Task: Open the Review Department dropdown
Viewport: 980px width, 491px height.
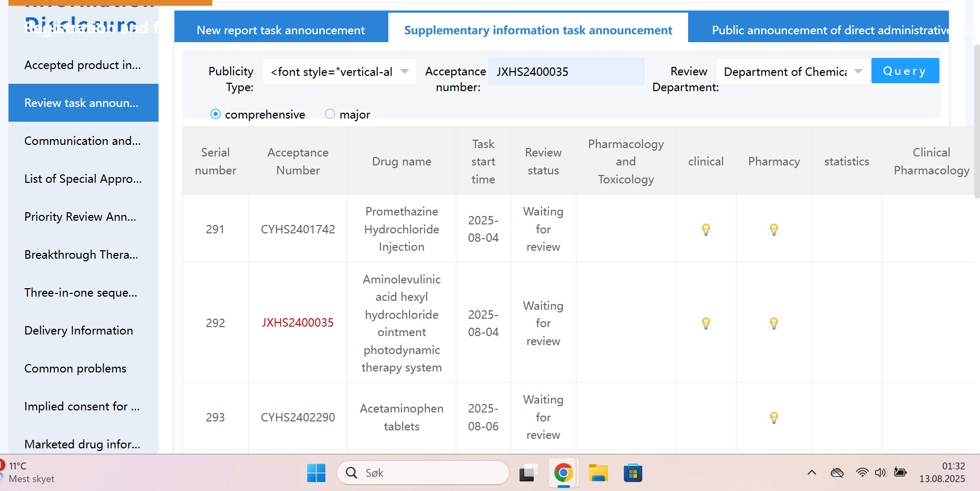Action: pos(792,72)
